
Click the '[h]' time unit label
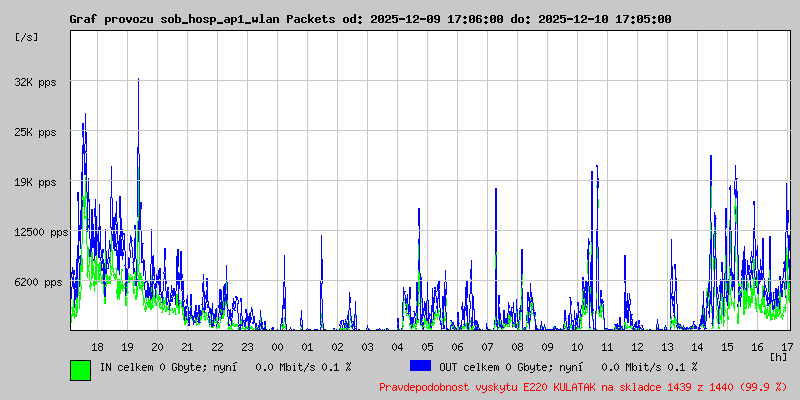pyautogui.click(x=778, y=357)
